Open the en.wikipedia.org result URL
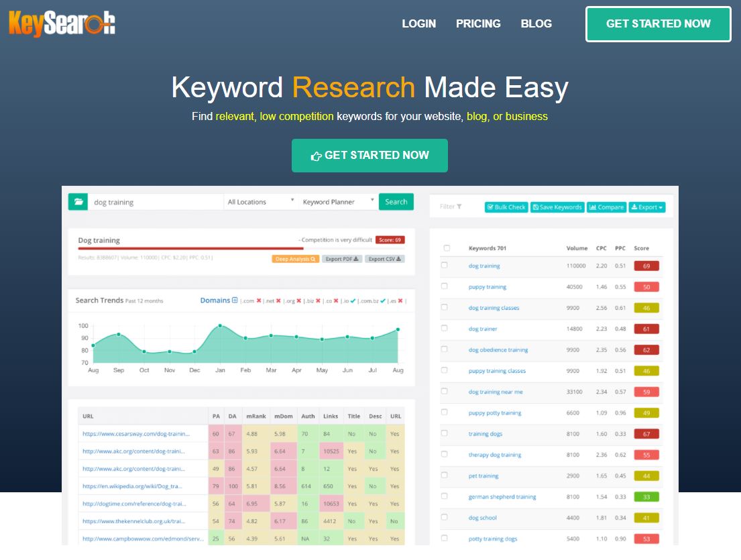 pos(132,486)
